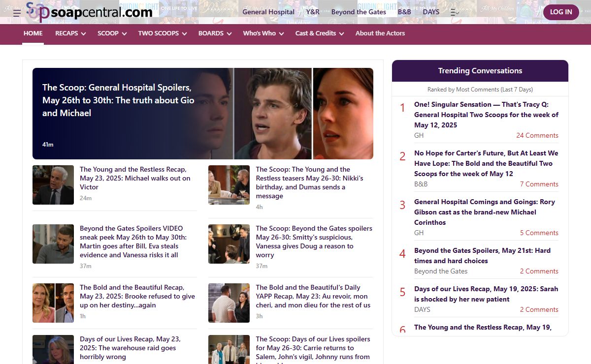
Task: Select the HOME tab
Action: coord(33,33)
